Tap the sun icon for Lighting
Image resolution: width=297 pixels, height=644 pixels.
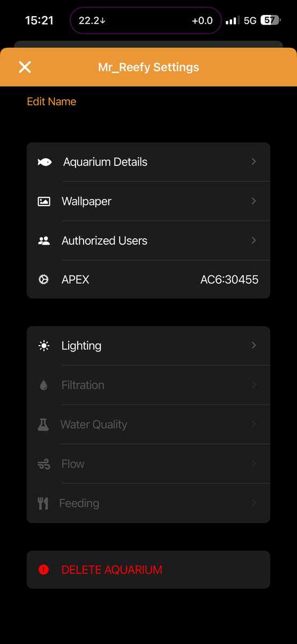click(x=44, y=346)
